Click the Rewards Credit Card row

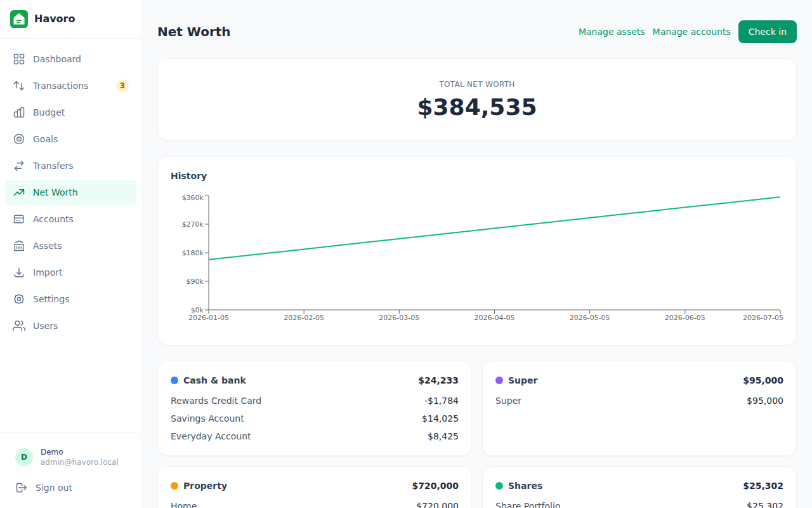(315, 401)
